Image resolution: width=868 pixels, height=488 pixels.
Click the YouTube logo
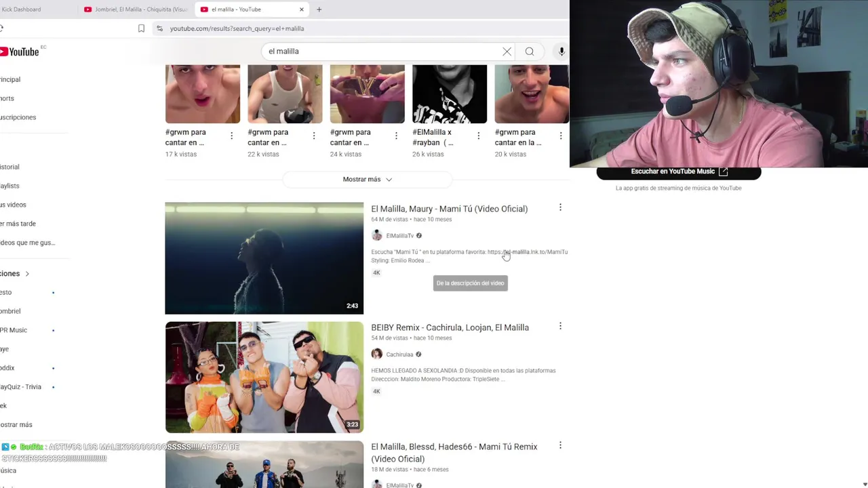(x=20, y=52)
